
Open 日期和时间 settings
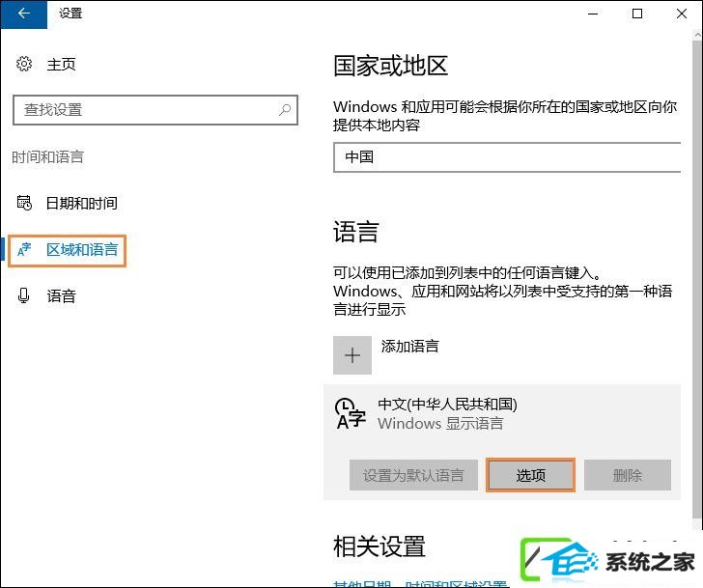(82, 203)
